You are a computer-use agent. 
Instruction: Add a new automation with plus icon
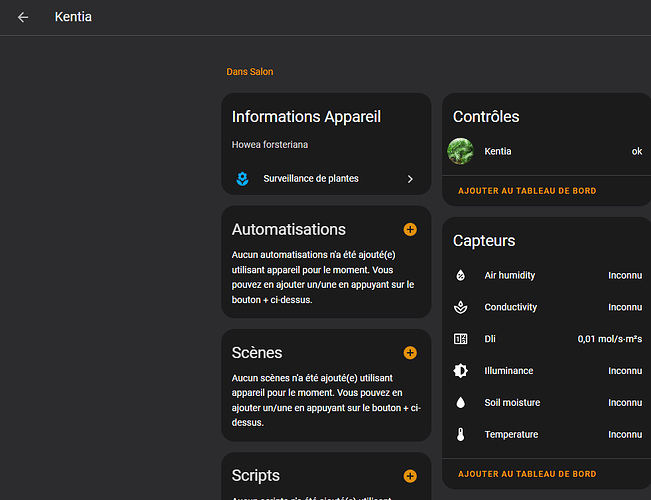tap(410, 230)
